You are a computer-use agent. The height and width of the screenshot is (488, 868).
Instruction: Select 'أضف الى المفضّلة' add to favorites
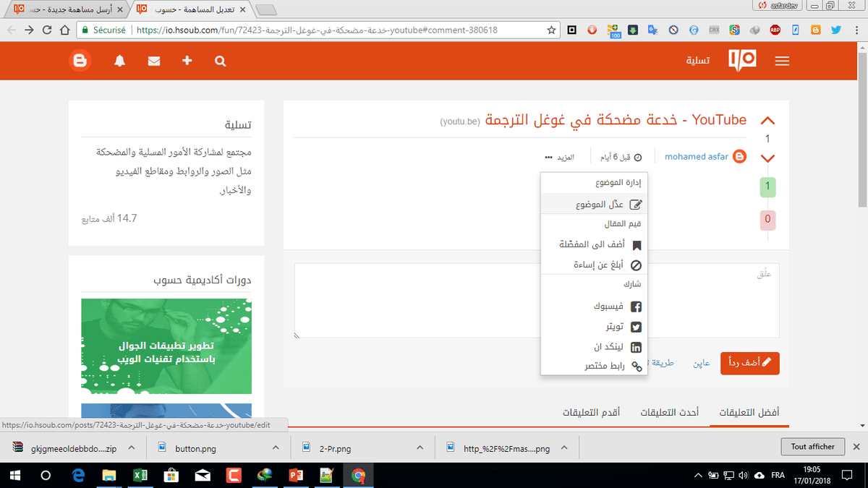click(594, 245)
